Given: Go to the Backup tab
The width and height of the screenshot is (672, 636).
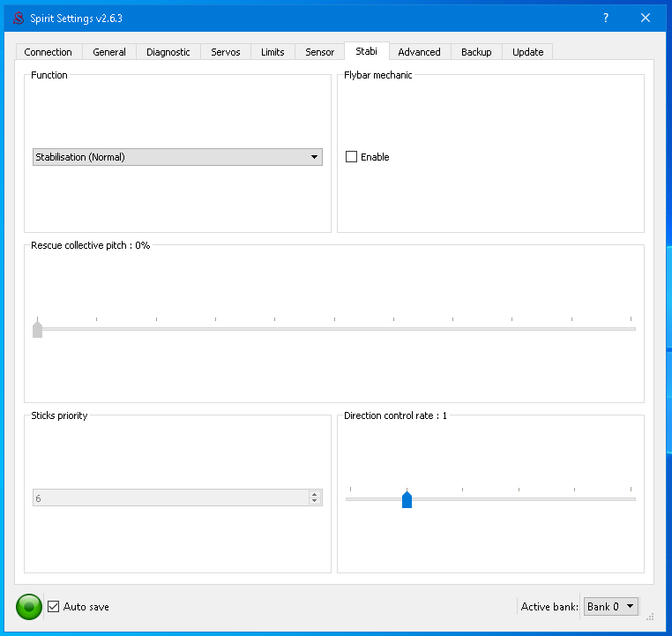Looking at the screenshot, I should [x=476, y=52].
